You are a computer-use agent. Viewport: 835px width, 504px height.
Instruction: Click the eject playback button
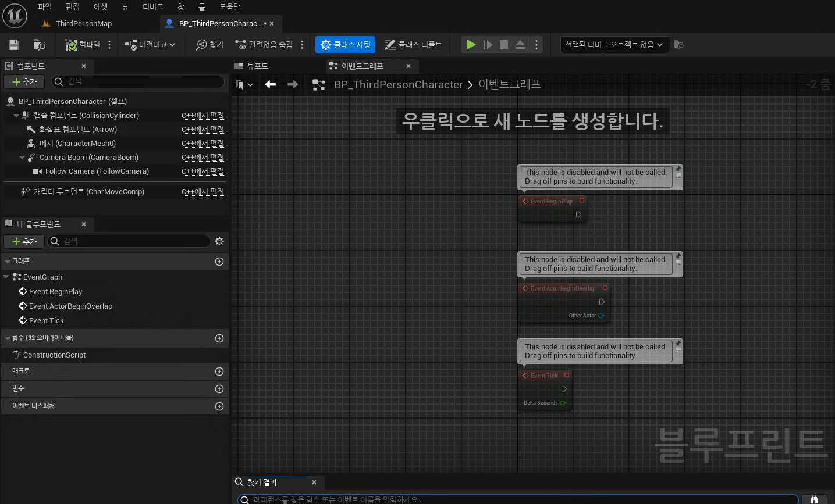(520, 45)
